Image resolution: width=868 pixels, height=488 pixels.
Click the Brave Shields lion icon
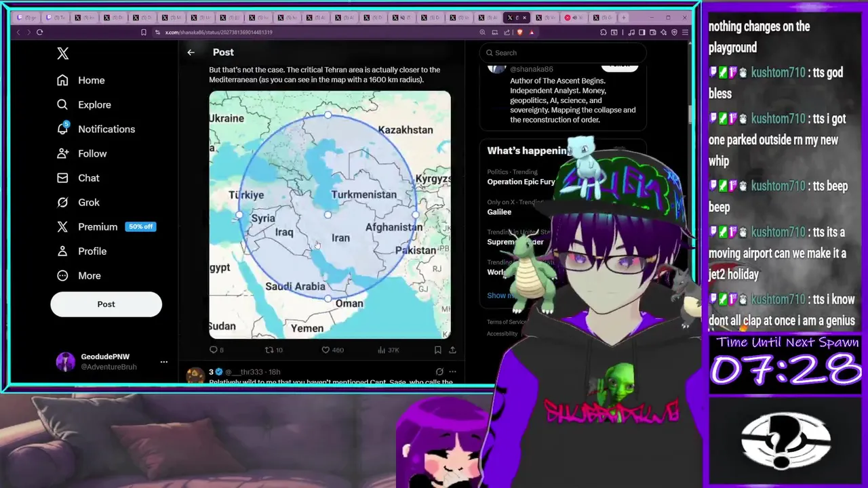pos(519,32)
